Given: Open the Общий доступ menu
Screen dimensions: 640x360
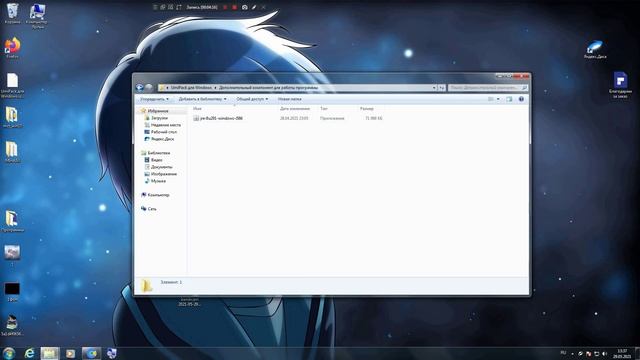Looking at the screenshot, I should pyautogui.click(x=252, y=99).
